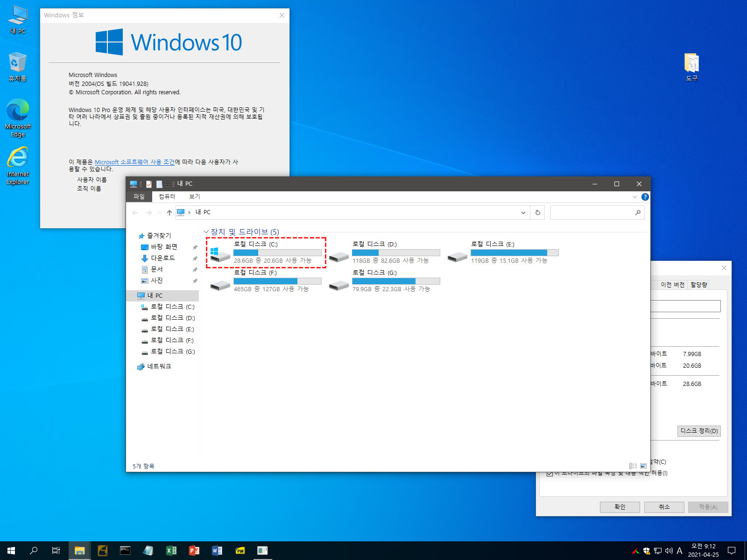The height and width of the screenshot is (560, 747).
Task: Expand the address bar history dropdown
Action: coord(523,212)
